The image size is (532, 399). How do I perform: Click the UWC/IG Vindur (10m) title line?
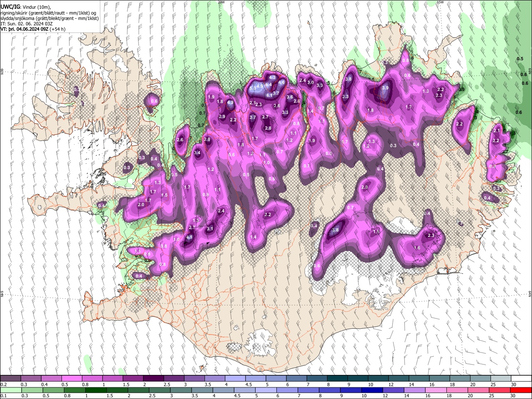(x=25, y=7)
